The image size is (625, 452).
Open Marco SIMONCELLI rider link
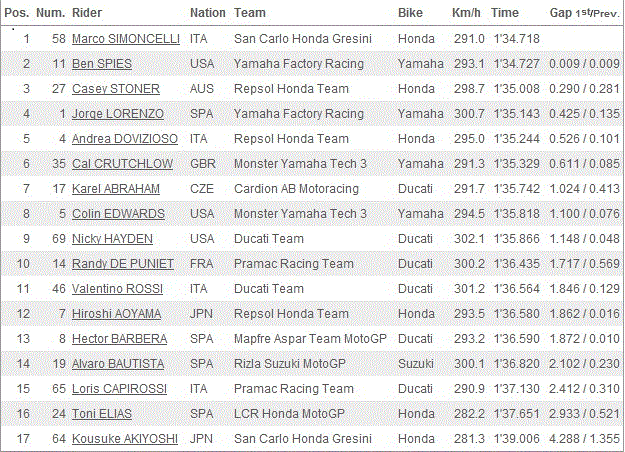click(x=126, y=39)
